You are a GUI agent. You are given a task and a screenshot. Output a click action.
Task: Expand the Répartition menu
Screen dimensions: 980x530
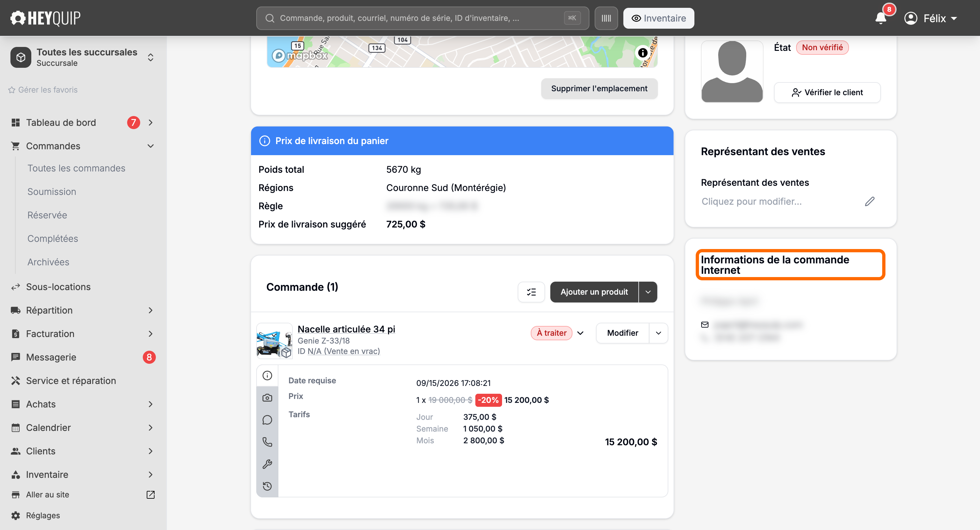click(x=150, y=310)
